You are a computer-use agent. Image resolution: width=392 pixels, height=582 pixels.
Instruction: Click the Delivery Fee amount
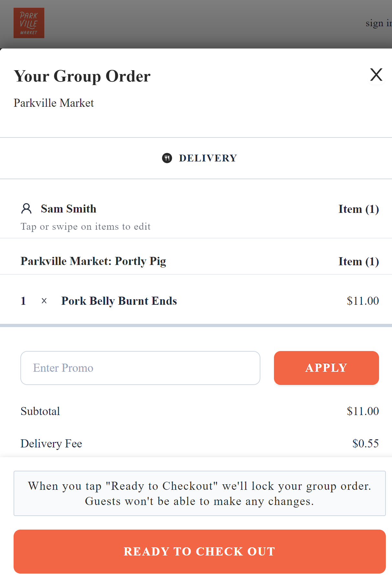tap(365, 444)
